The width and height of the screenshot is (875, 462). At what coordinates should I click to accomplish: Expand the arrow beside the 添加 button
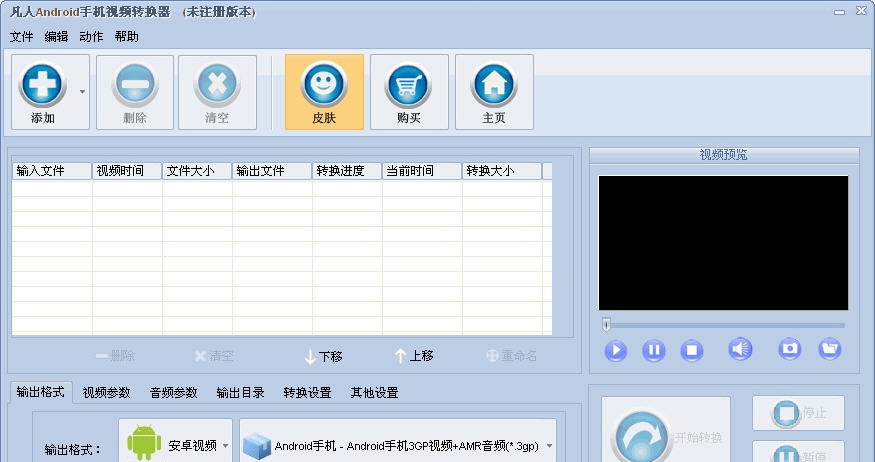(83, 92)
